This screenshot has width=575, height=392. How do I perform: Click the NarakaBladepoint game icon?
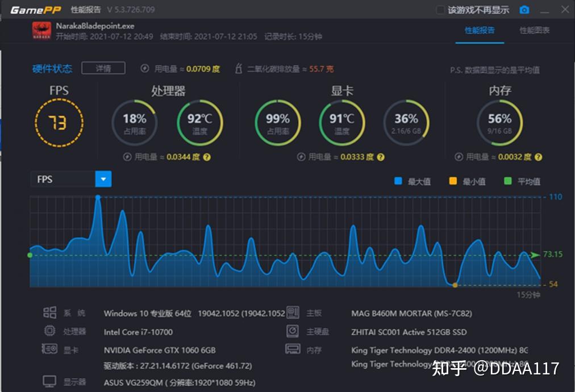41,31
